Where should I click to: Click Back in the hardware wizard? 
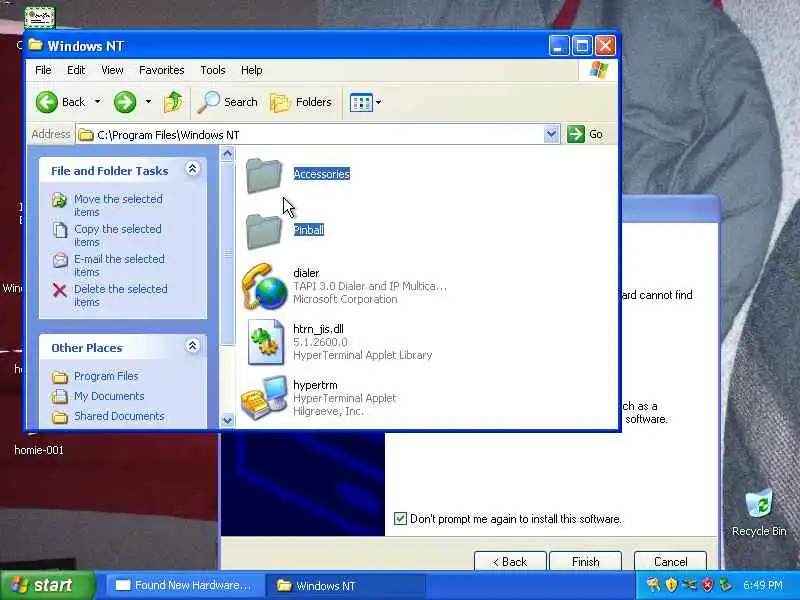510,561
